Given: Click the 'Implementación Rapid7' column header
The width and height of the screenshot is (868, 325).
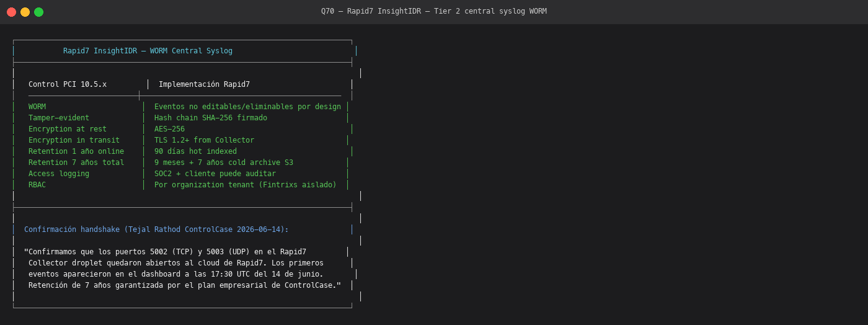Looking at the screenshot, I should point(204,84).
